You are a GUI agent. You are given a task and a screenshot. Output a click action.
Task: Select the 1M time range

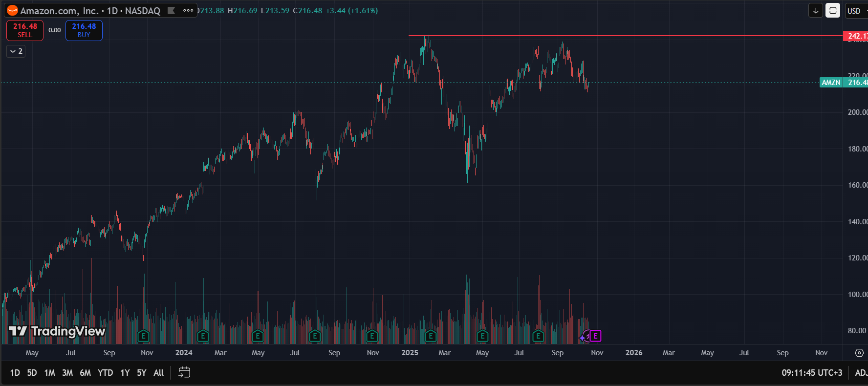(49, 373)
